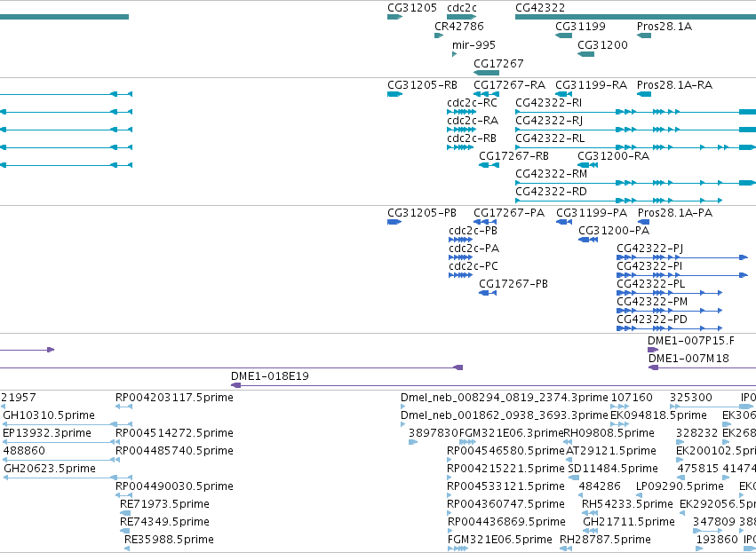The image size is (756, 553).
Task: Click the CG42322 gene label
Action: (x=540, y=8)
